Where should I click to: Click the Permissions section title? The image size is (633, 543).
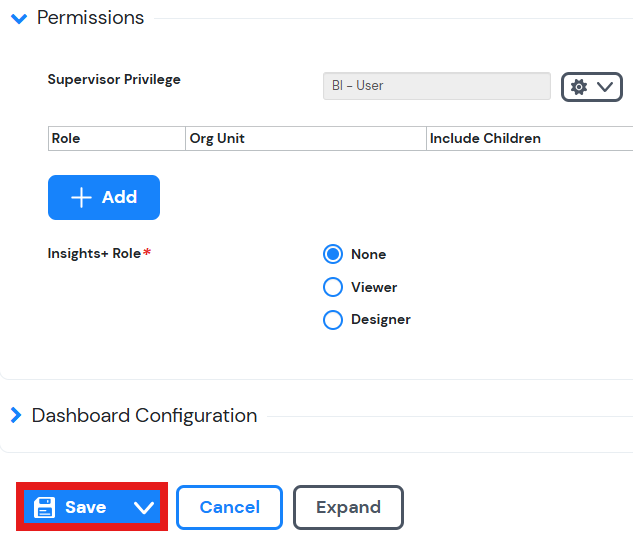click(x=90, y=18)
